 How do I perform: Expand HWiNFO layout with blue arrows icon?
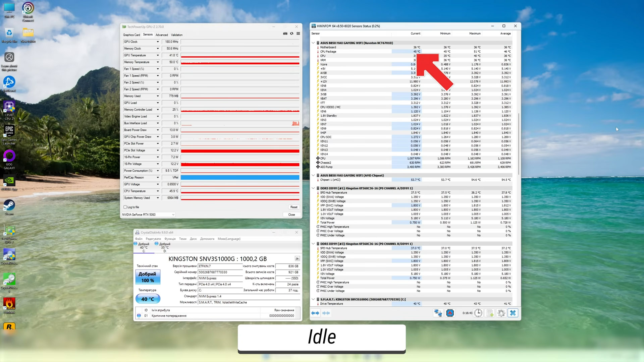pyautogui.click(x=315, y=313)
